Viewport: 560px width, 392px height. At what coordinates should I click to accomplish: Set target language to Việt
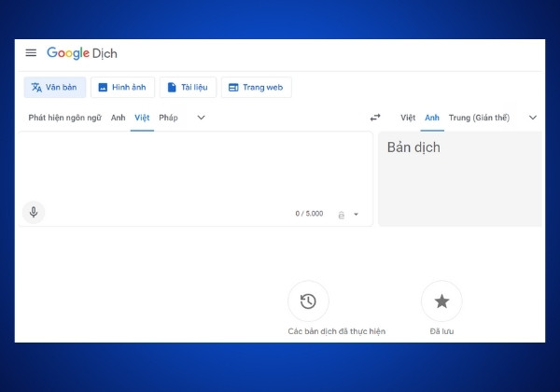[408, 118]
